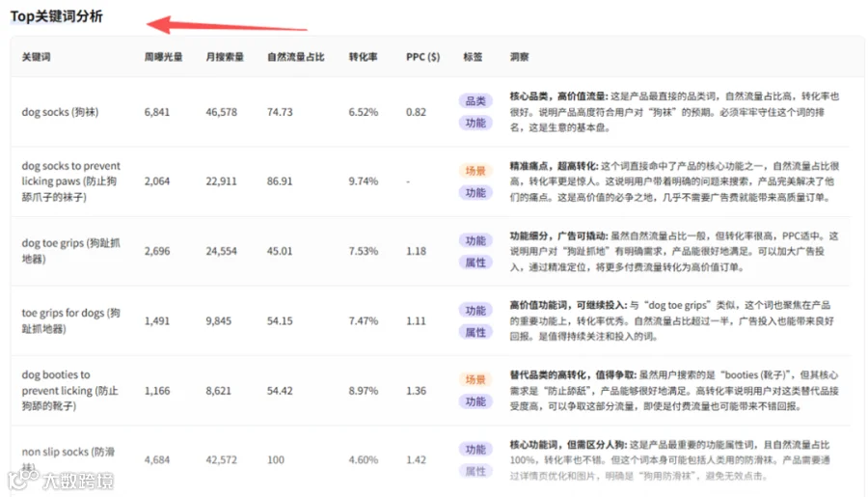Select the Top关键词分析 heading
The height and width of the screenshot is (497, 868).
[x=57, y=16]
